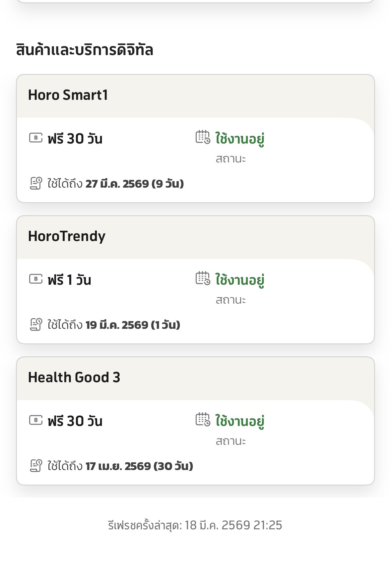Tap the expiry receipt icon in HoroTrendy

tap(36, 324)
